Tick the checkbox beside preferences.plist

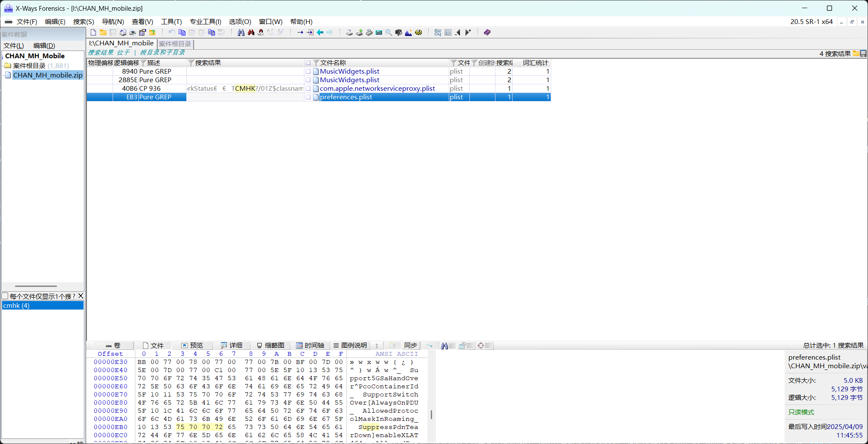pos(308,97)
